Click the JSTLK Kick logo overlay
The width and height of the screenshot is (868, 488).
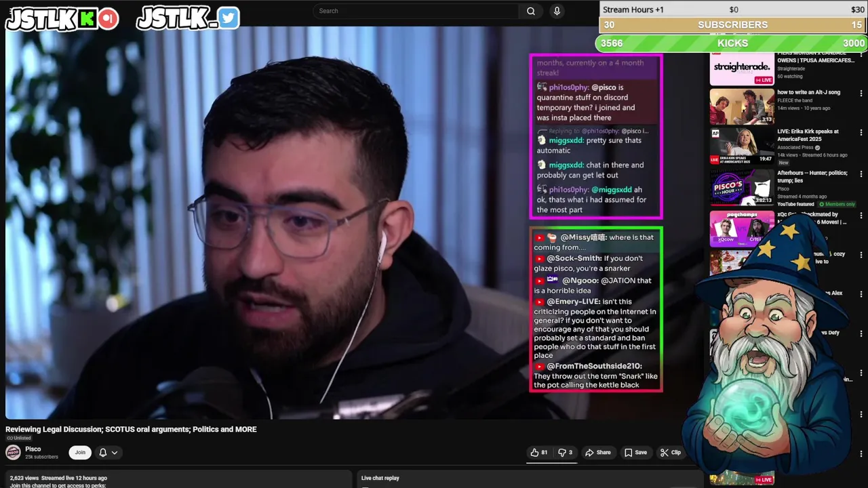[x=62, y=18]
